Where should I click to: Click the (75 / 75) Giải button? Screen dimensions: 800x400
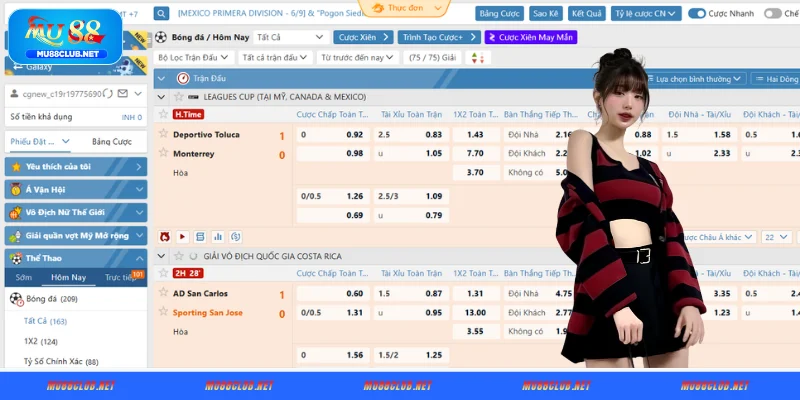click(432, 58)
